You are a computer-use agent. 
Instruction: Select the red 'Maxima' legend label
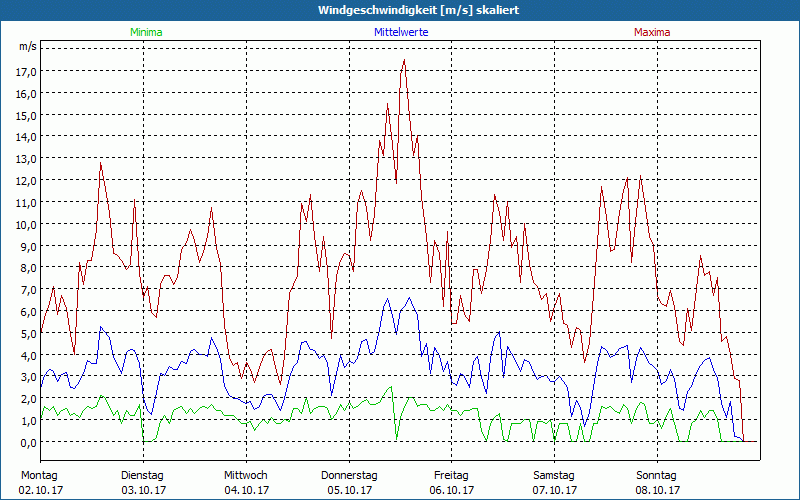tap(652, 32)
